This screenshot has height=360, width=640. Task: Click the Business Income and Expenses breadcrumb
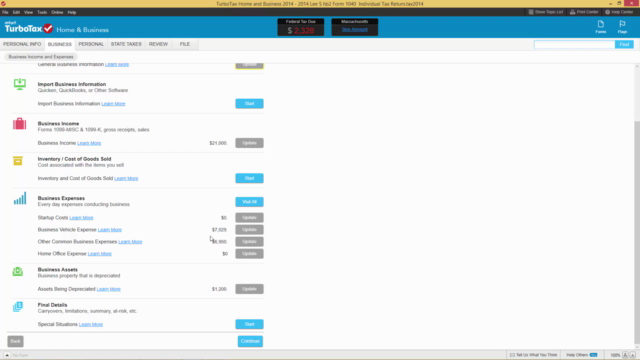41,57
